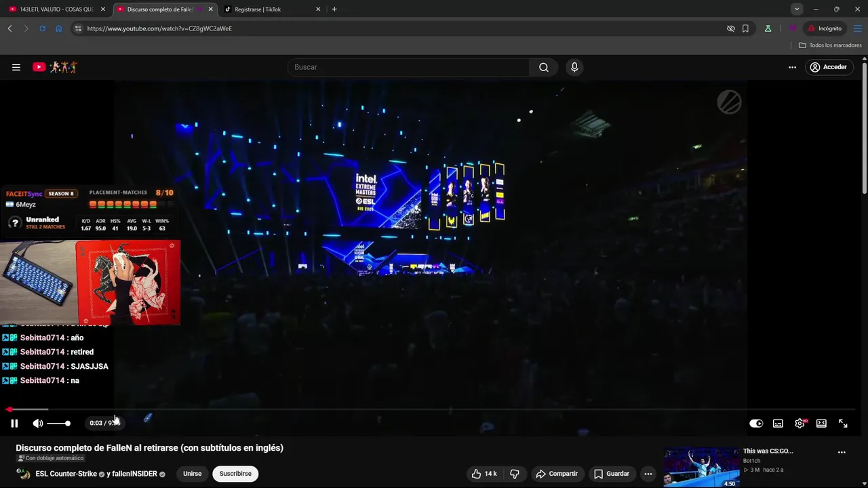Go to YouTube home via logo
The width and height of the screenshot is (868, 488).
tap(55, 67)
